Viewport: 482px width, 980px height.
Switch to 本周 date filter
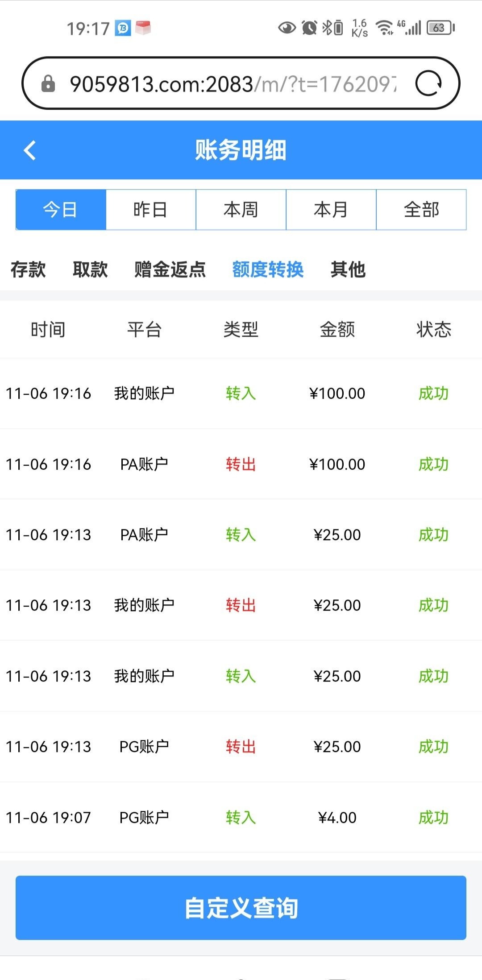[x=241, y=210]
